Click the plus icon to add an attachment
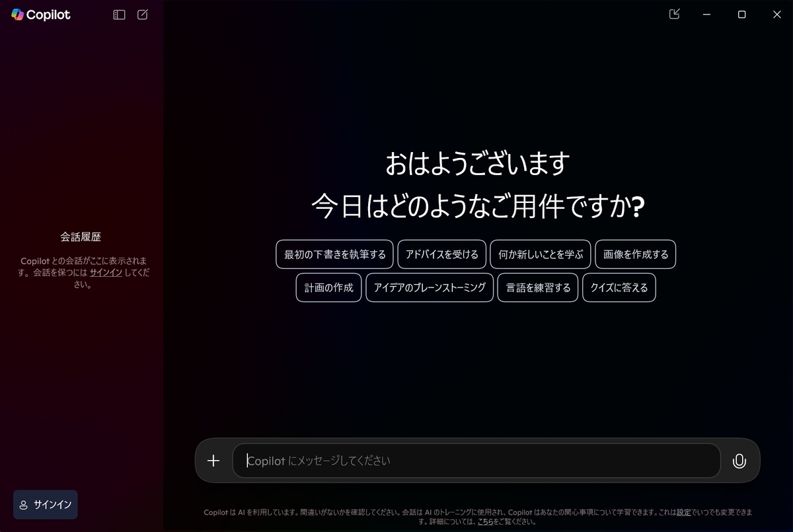Viewport: 793px width, 532px height. [x=213, y=461]
